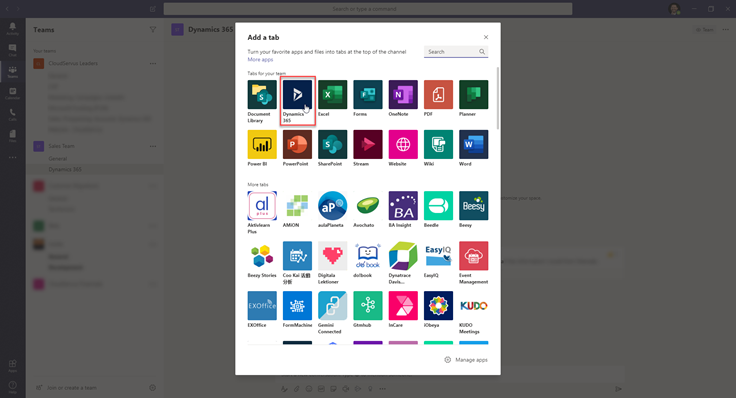Close the Add a tab dialog
Image resolution: width=736 pixels, height=398 pixels.
coord(486,37)
